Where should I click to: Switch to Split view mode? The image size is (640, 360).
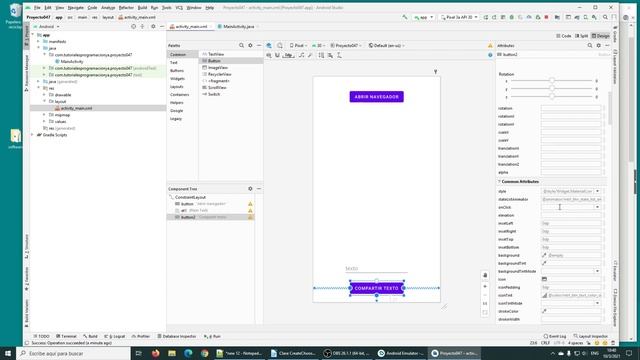(x=582, y=36)
